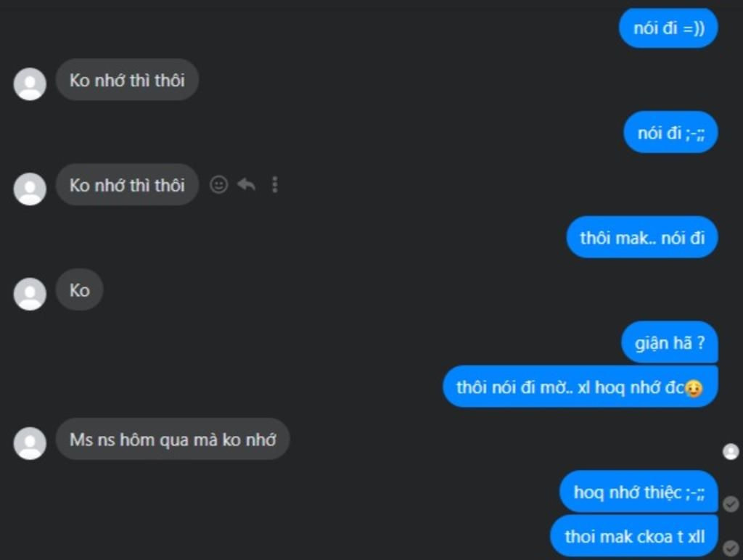Select the 'nói đi ;-;;' sent bubble

click(671, 133)
